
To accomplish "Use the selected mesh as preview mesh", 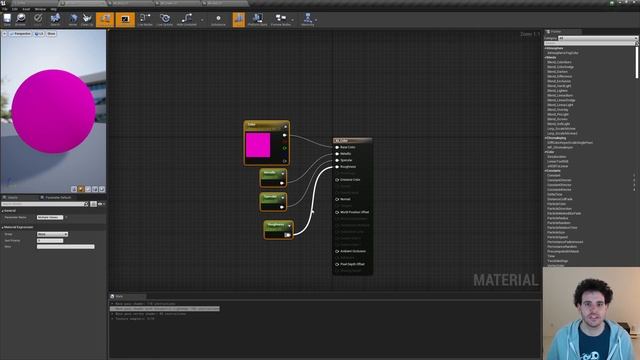I will coord(102,189).
